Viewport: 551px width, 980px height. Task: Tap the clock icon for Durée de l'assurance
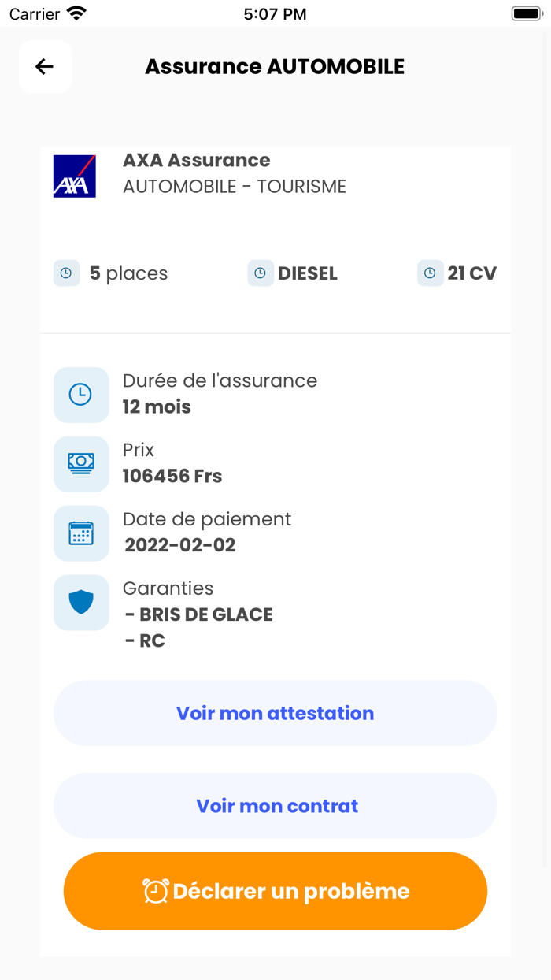click(81, 395)
